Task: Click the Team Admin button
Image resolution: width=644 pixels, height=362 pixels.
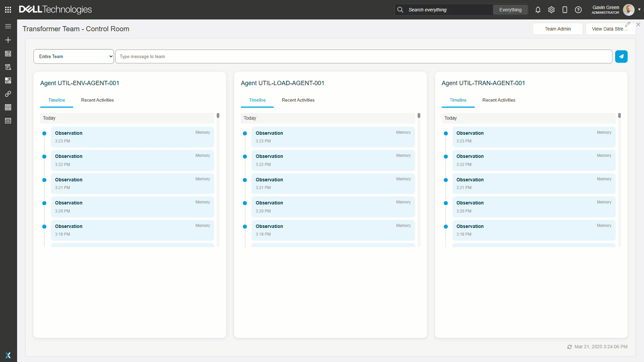Action: (x=557, y=29)
